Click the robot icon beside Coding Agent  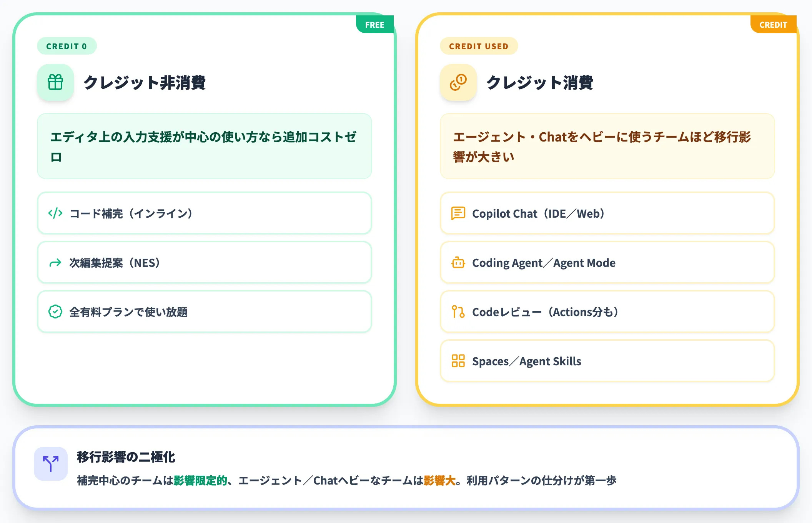458,263
